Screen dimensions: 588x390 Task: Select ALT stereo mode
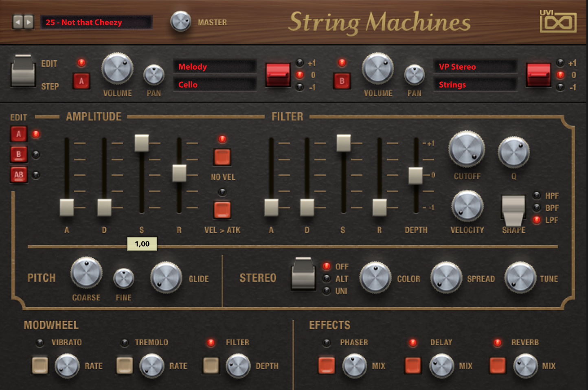coord(327,278)
